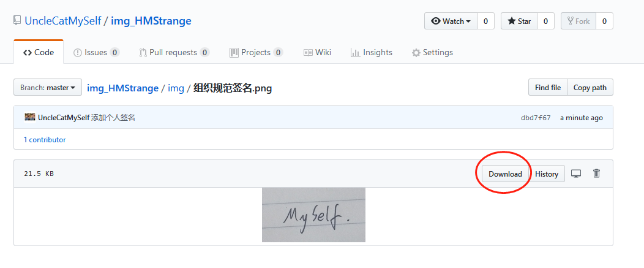The width and height of the screenshot is (644, 268).
Task: Click the UncleCatMySelf avatar image
Action: [x=30, y=117]
